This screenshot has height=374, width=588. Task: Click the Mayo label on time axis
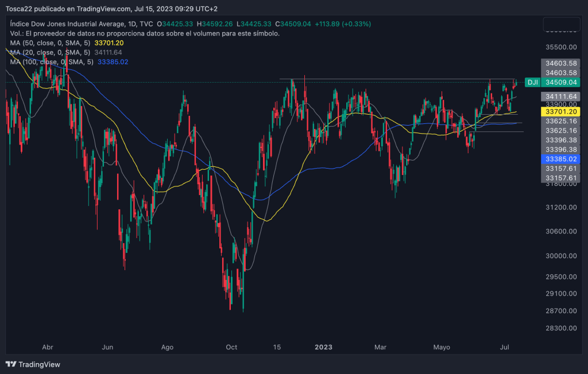point(442,347)
